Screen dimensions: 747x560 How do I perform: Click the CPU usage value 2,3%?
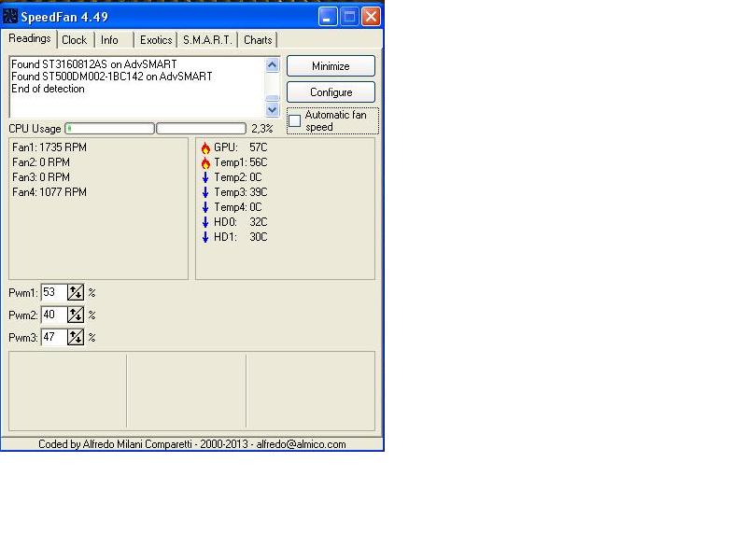tap(262, 129)
